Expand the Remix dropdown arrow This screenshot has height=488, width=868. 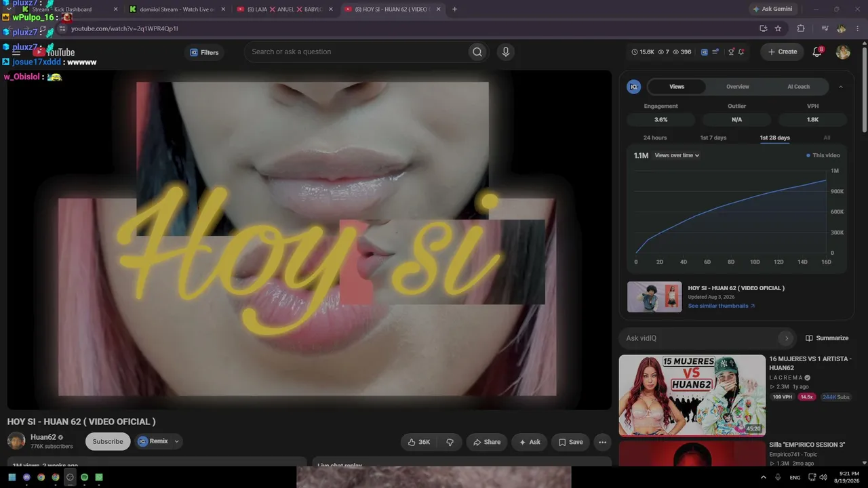[x=176, y=441]
